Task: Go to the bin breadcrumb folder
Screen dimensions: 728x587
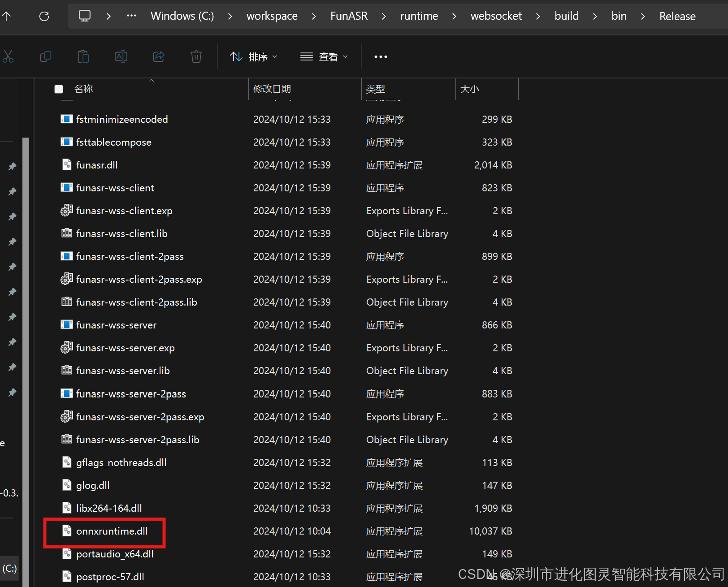Action: (619, 16)
